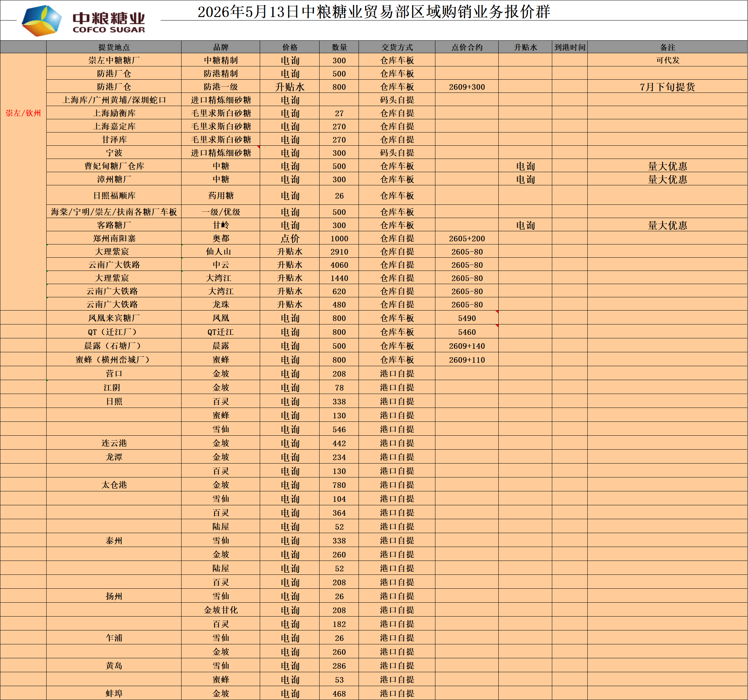Select the 晨露（石塘厂） cell
Viewport: 748px width, 700px height.
pyautogui.click(x=114, y=346)
